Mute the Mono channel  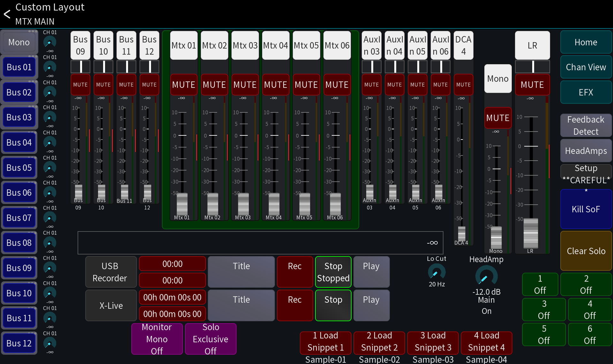point(498,118)
